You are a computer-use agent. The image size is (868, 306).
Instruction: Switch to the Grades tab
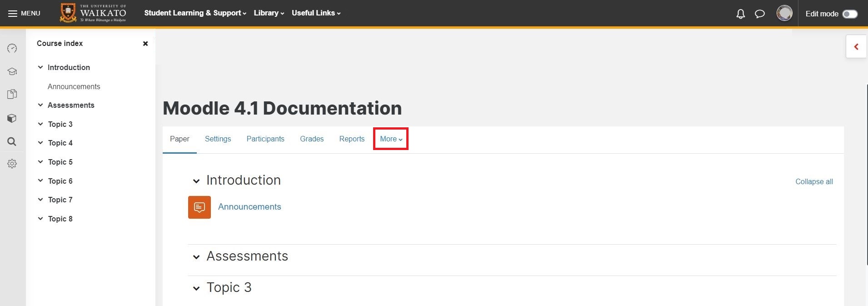tap(312, 139)
